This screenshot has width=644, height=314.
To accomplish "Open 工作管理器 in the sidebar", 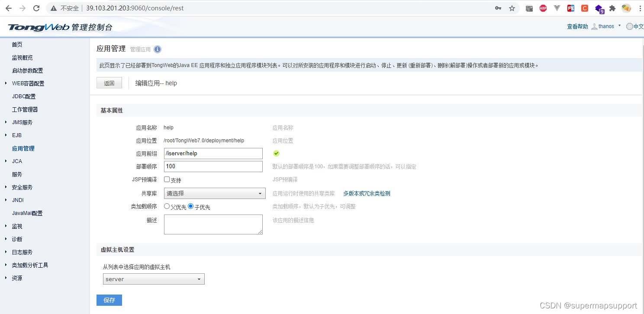I will pyautogui.click(x=25, y=109).
